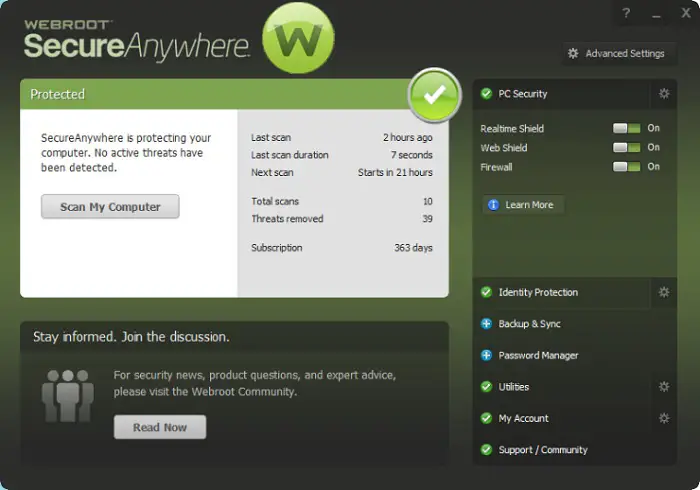The image size is (700, 490).
Task: Expand the My Account section
Action: pos(562,418)
